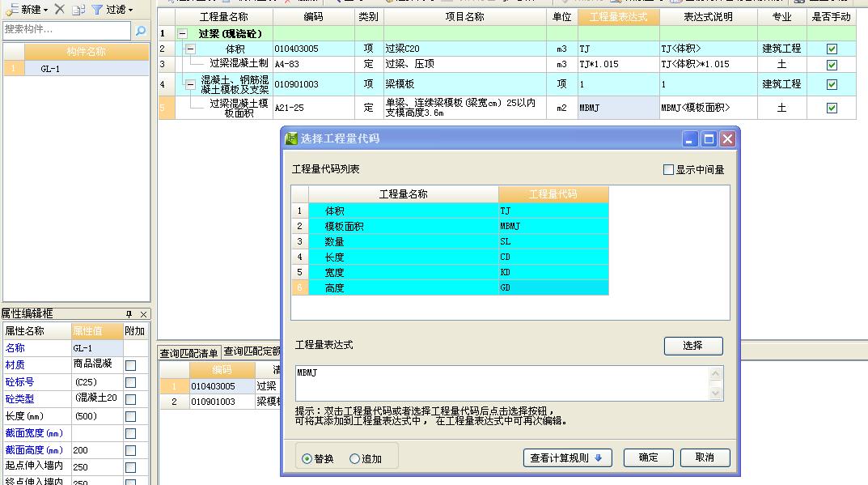The height and width of the screenshot is (485, 868).
Task: Toggle 附加 checkbox for 砼类型
Action: pyautogui.click(x=130, y=399)
